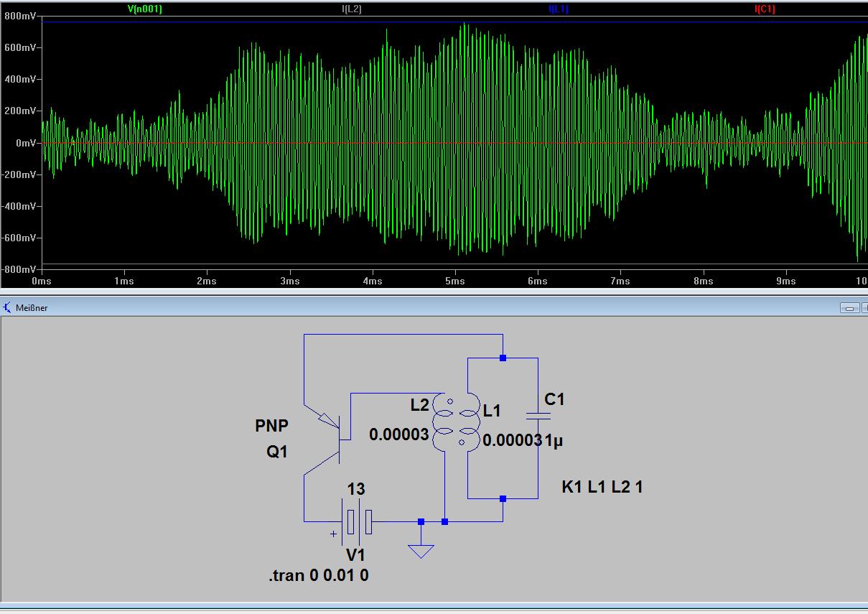
Task: Click the 9ms time axis label
Action: click(x=786, y=281)
